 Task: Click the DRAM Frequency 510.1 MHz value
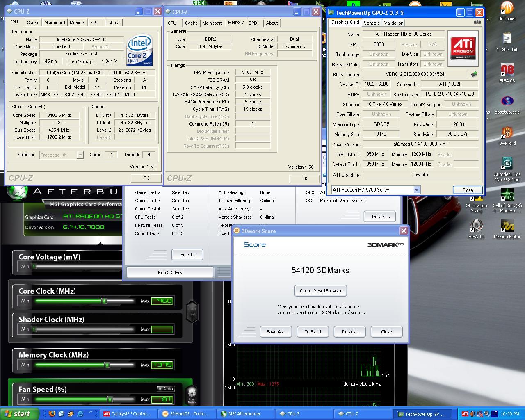(253, 72)
